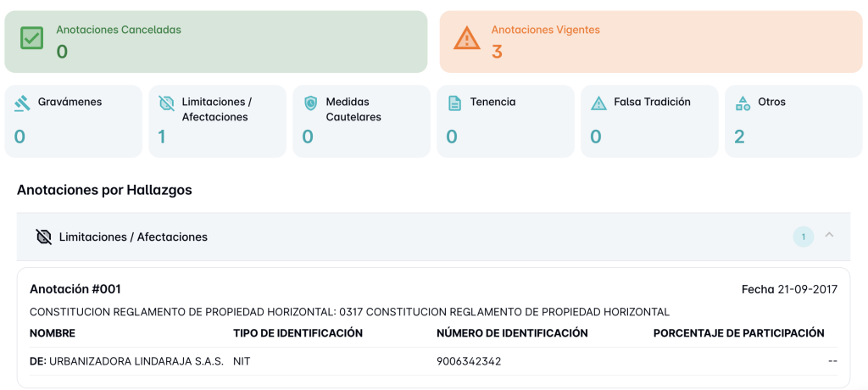Click the Falsa Tradición warning icon
The image size is (868, 390).
click(x=599, y=103)
